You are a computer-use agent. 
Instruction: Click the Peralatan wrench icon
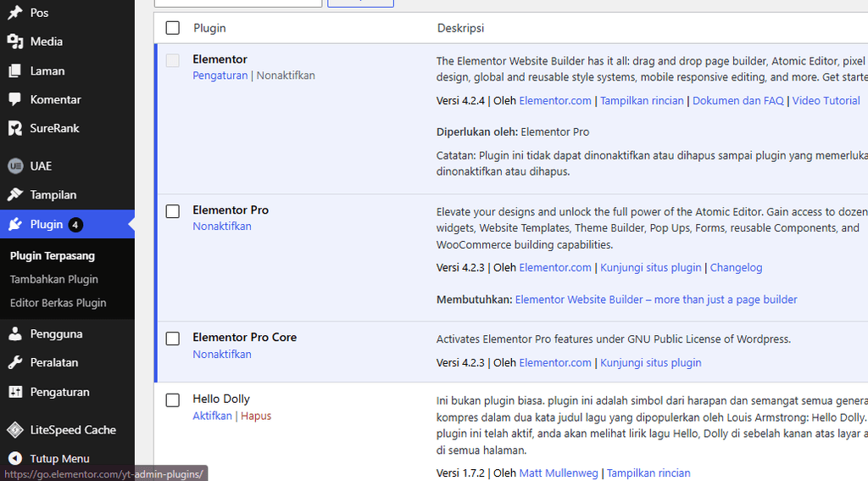tap(15, 362)
